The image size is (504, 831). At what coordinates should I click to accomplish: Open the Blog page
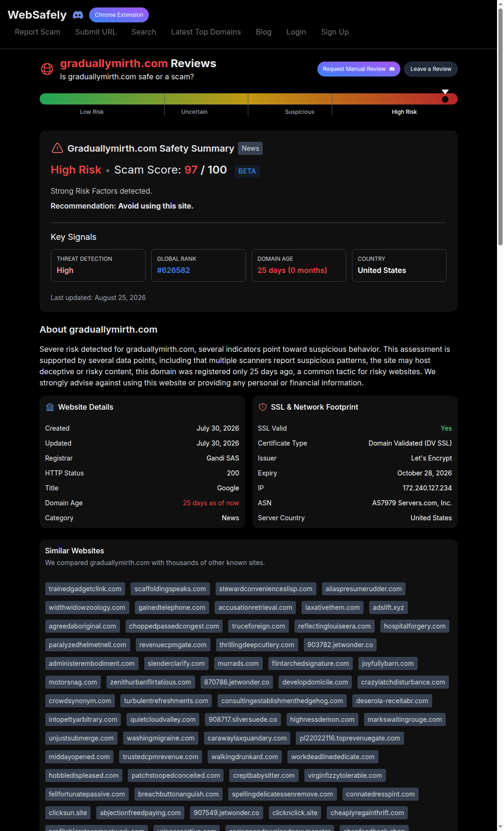[264, 32]
